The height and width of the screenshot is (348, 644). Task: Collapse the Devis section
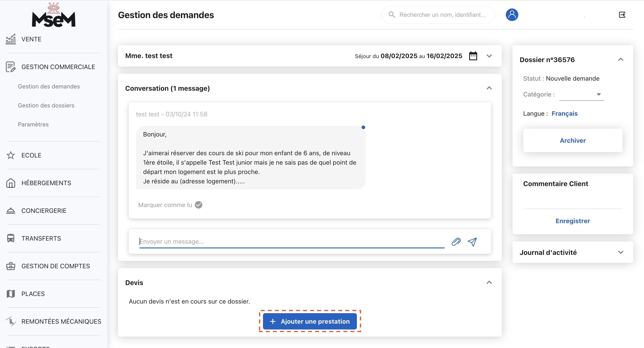point(489,282)
